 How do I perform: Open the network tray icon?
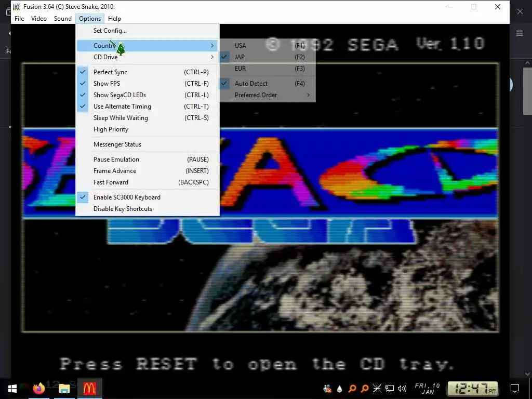[390, 389]
